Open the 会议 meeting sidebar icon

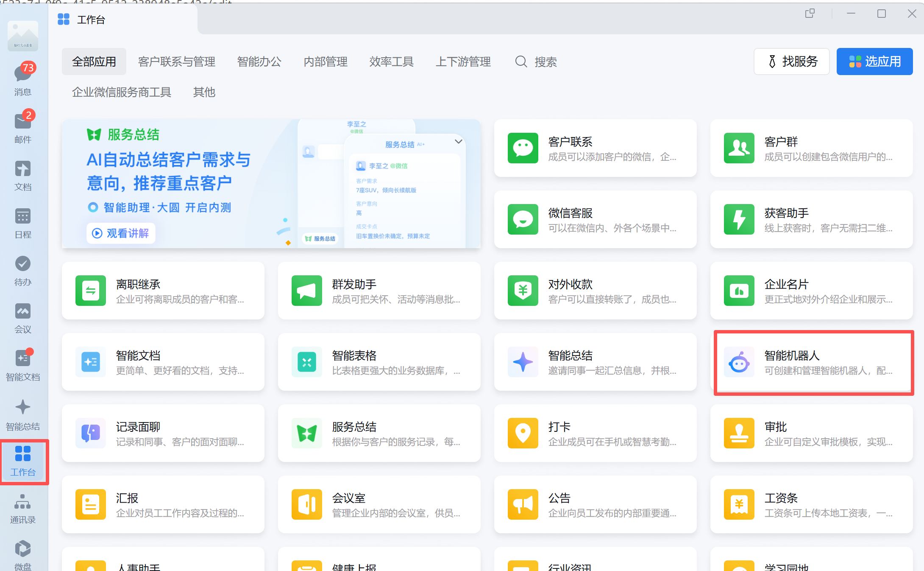pyautogui.click(x=23, y=318)
